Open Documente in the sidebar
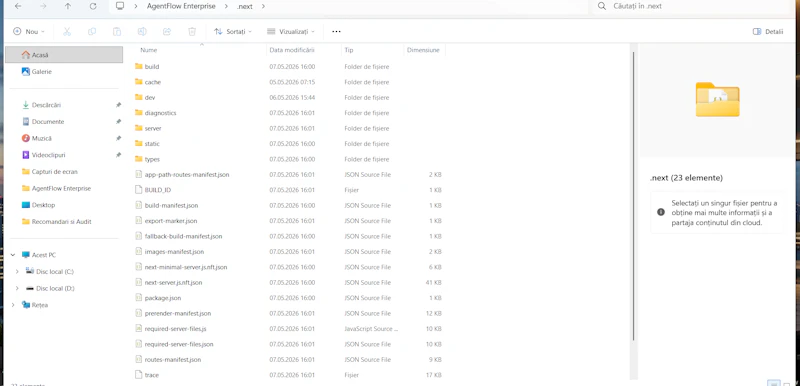The image size is (800, 386). (48, 122)
